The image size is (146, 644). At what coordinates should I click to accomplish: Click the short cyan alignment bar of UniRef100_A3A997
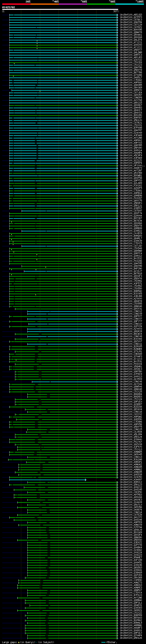(x=48, y=480)
